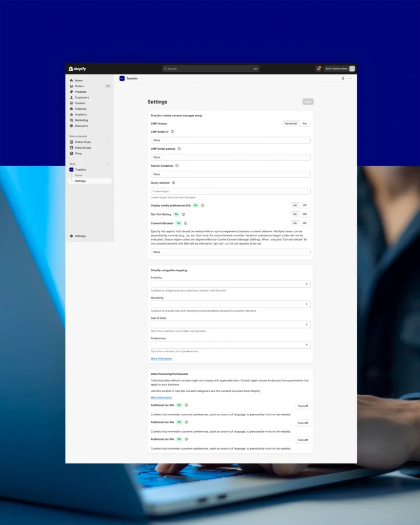This screenshot has width=420, height=525.
Task: Open the Sale of Data dropdown
Action: click(x=230, y=325)
